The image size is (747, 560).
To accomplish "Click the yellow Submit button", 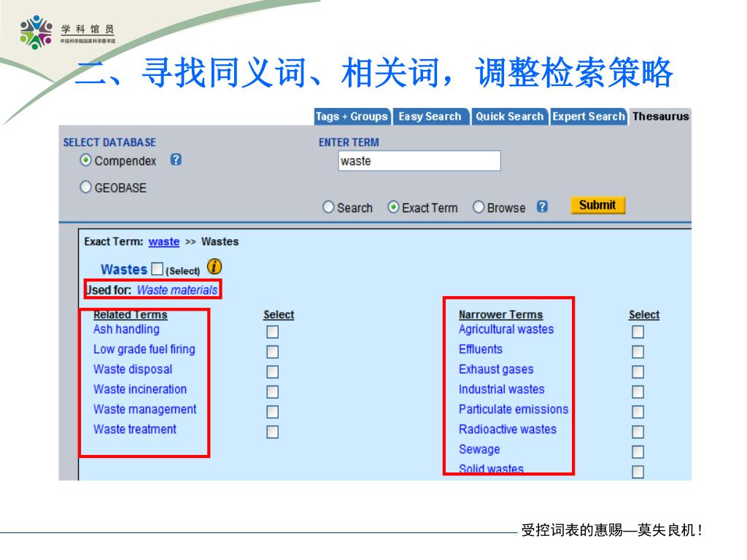I will coord(598,205).
